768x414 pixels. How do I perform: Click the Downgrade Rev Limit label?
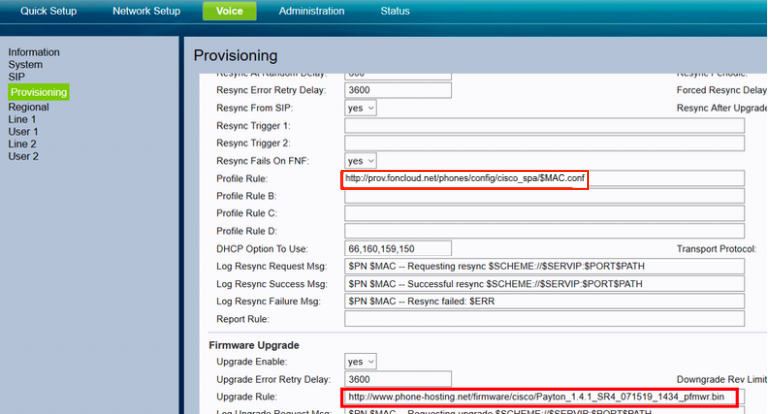tap(722, 379)
